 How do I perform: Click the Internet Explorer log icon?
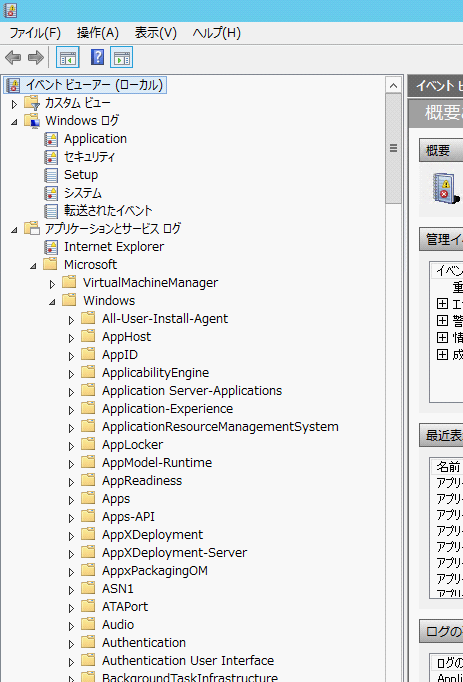51,247
